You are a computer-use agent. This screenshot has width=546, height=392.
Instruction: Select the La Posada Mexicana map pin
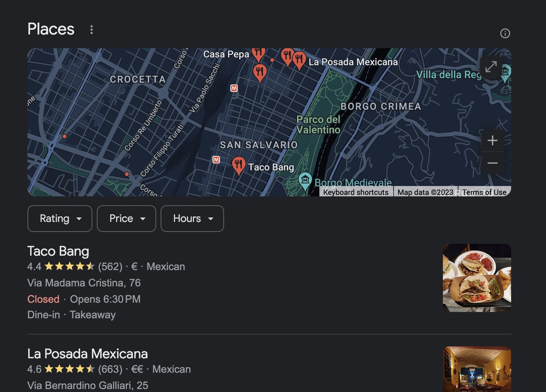(299, 60)
